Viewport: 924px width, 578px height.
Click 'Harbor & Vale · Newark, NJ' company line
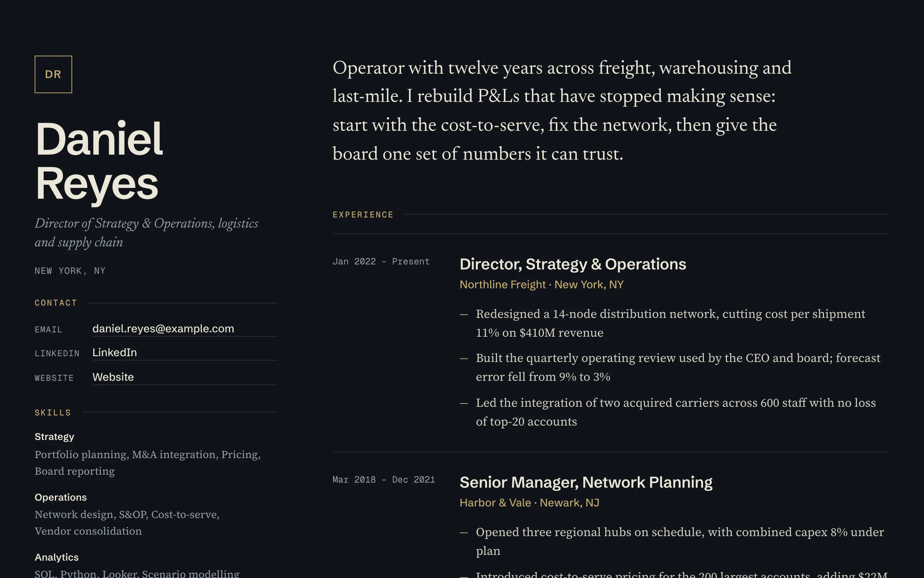tap(529, 503)
